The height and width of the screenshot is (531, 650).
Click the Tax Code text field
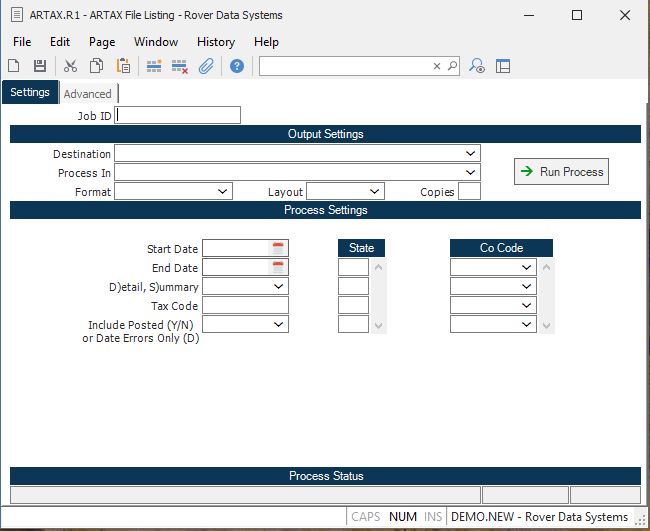point(245,305)
